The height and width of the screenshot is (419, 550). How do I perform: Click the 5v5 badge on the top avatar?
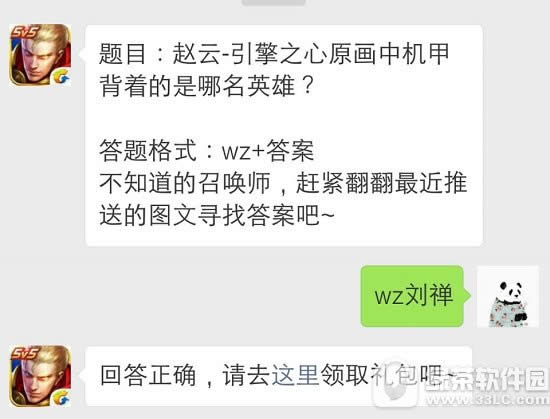(x=24, y=33)
